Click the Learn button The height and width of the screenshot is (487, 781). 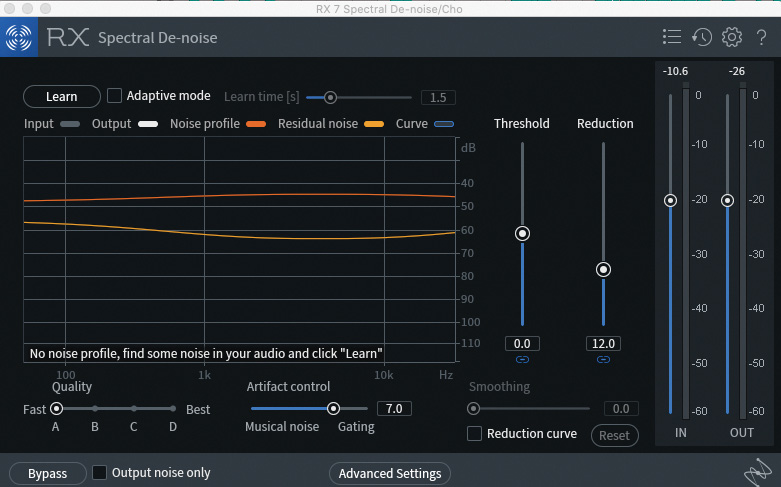click(x=62, y=97)
